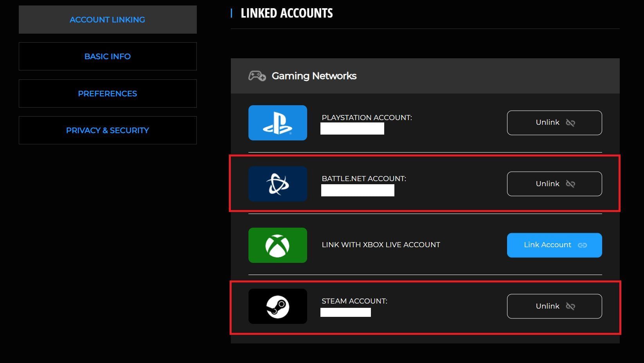644x363 pixels.
Task: Click the Steam logo icon
Action: pyautogui.click(x=278, y=306)
